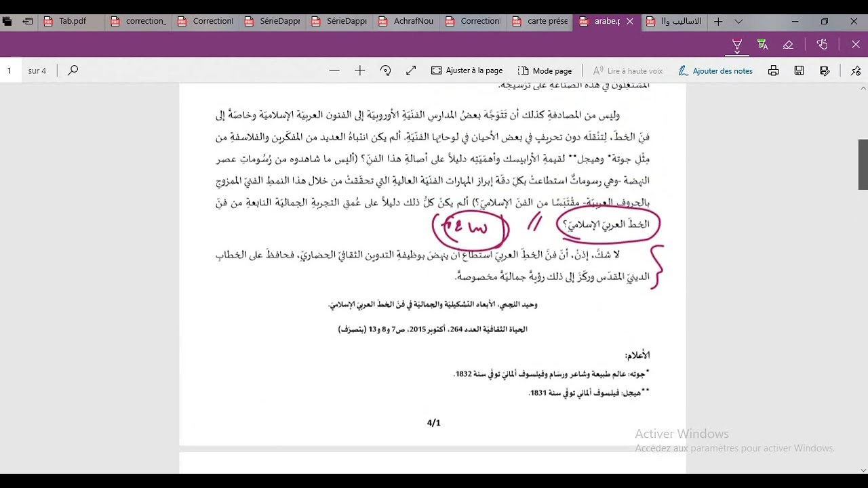
Task: Open the Mode page options
Action: [x=545, y=70]
